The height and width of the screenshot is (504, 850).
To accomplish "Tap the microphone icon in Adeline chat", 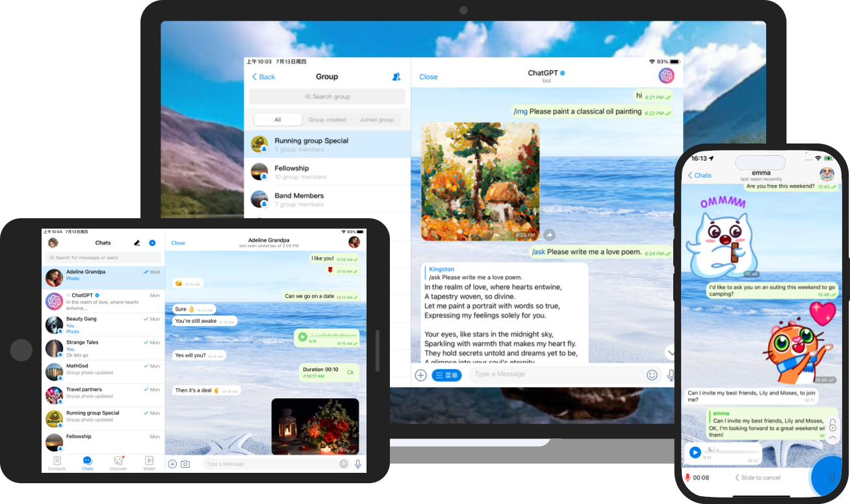I will coord(357,464).
